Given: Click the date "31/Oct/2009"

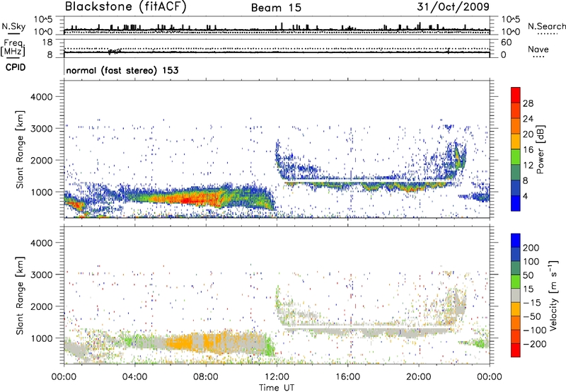Looking at the screenshot, I should pyautogui.click(x=453, y=6).
